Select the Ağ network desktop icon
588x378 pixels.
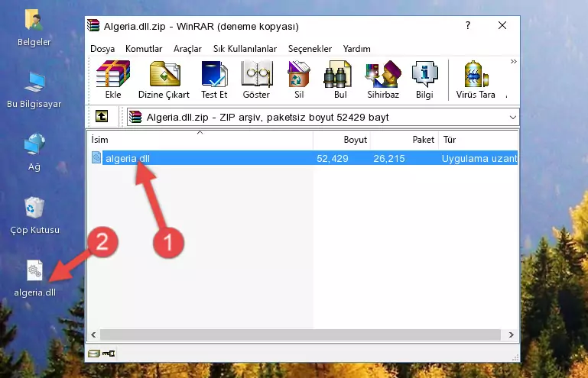point(34,153)
